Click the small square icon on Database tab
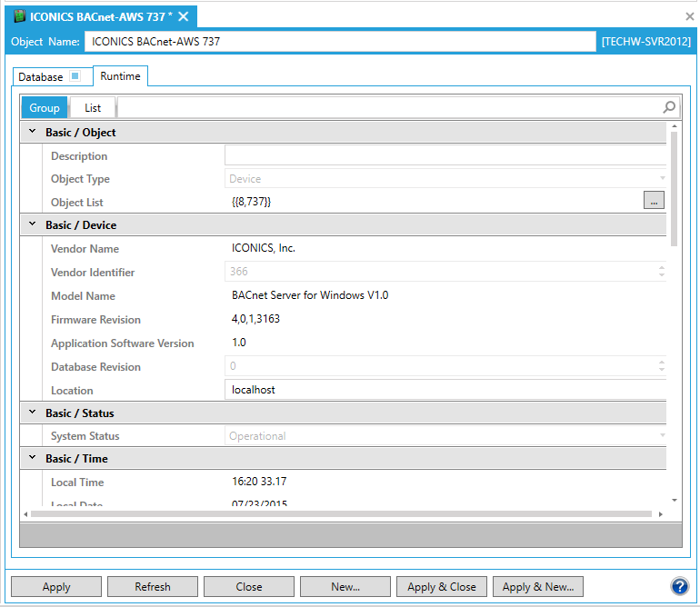The height and width of the screenshot is (607, 700). click(75, 76)
